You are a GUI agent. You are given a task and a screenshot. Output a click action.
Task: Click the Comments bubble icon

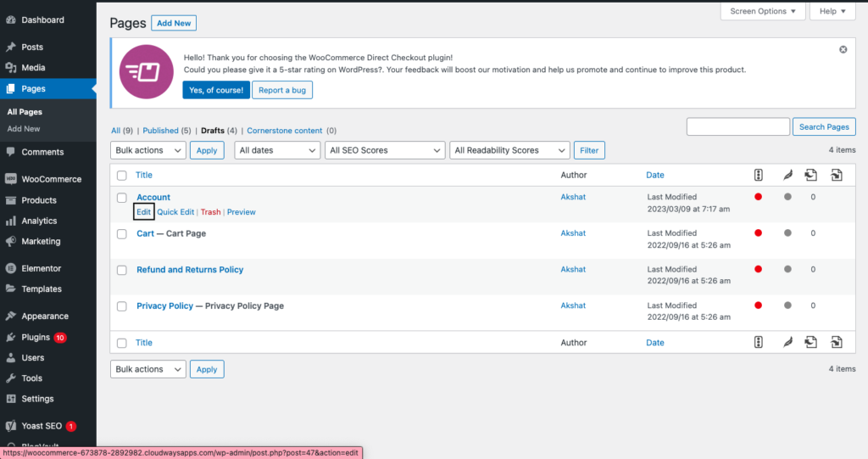point(10,152)
